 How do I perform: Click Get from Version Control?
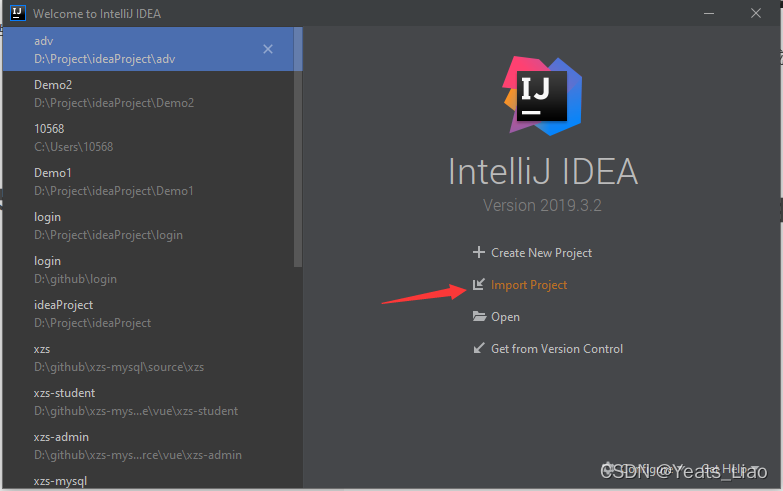557,349
